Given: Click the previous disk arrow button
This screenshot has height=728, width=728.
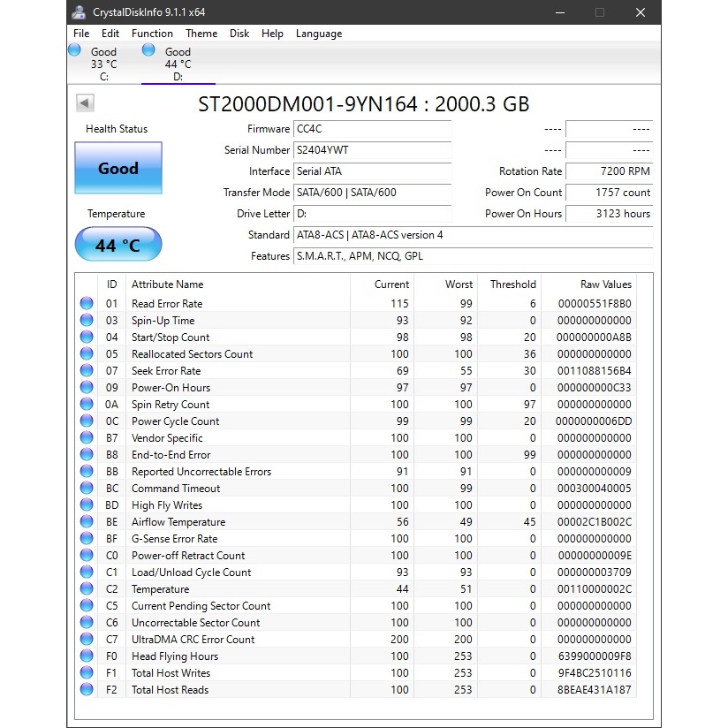Looking at the screenshot, I should pos(85,103).
